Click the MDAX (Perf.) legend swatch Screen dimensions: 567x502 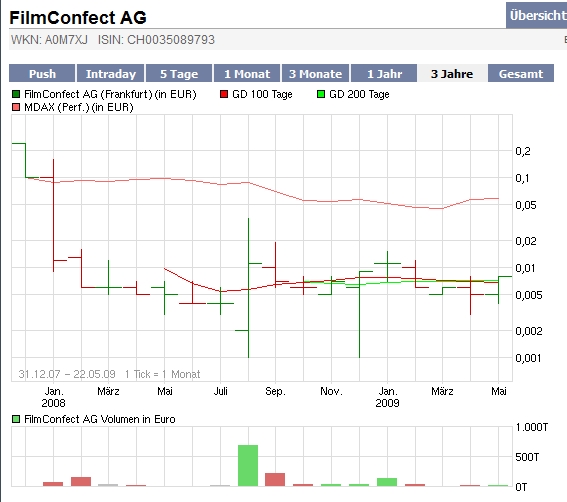pyautogui.click(x=16, y=107)
